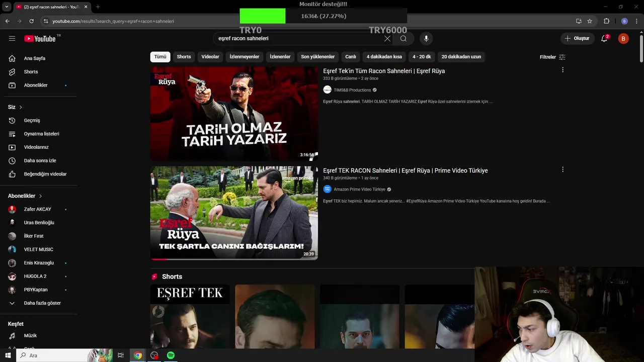Open more options for TIMS&B video
Screen dimensions: 644x362
[562, 70]
